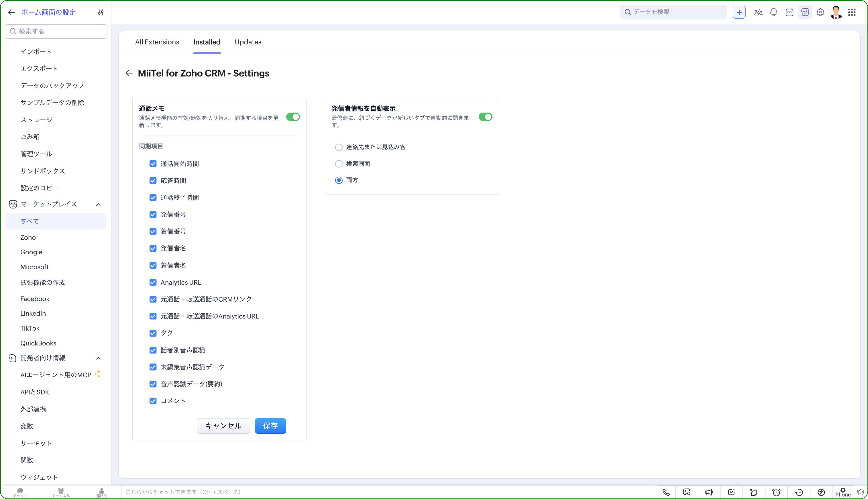Click the 保存 button
This screenshot has width=868, height=499.
[270, 426]
